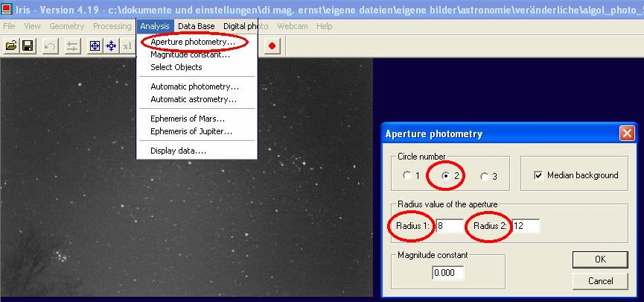Open the Data Base menu
Viewport: 644px width, 302px height.
point(197,26)
